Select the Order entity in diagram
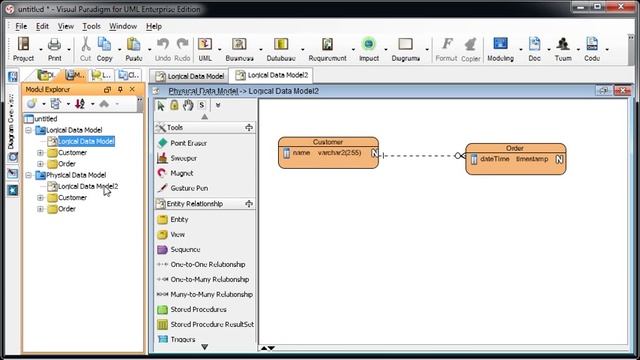Viewport: 640px width, 360px height. (x=516, y=159)
